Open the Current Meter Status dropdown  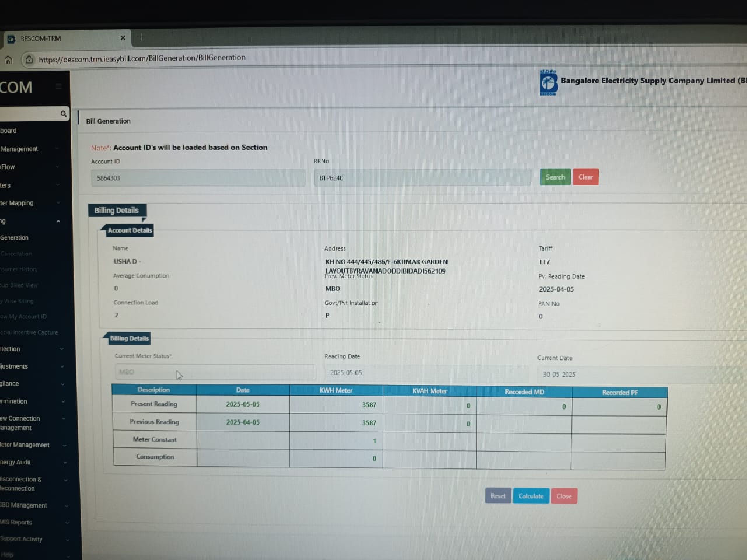click(215, 372)
